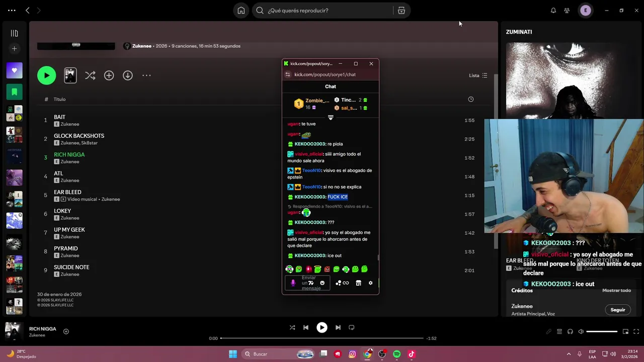Viewport: 644px width, 362px height.
Task: Open TikTok from taskbar
Action: pos(411,354)
